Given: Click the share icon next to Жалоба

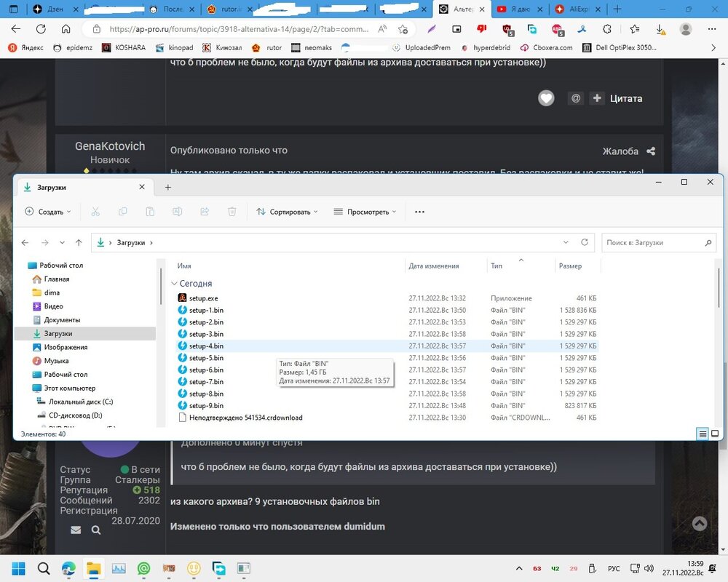Looking at the screenshot, I should (651, 151).
